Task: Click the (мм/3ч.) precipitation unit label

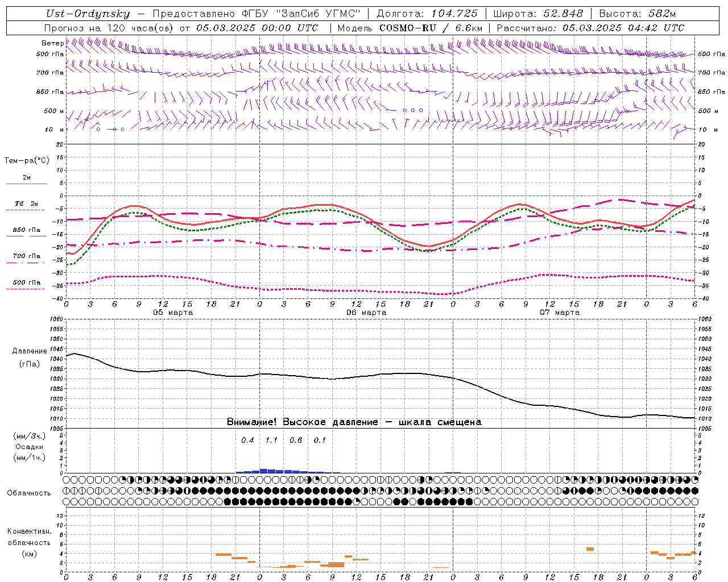Action: [x=30, y=436]
